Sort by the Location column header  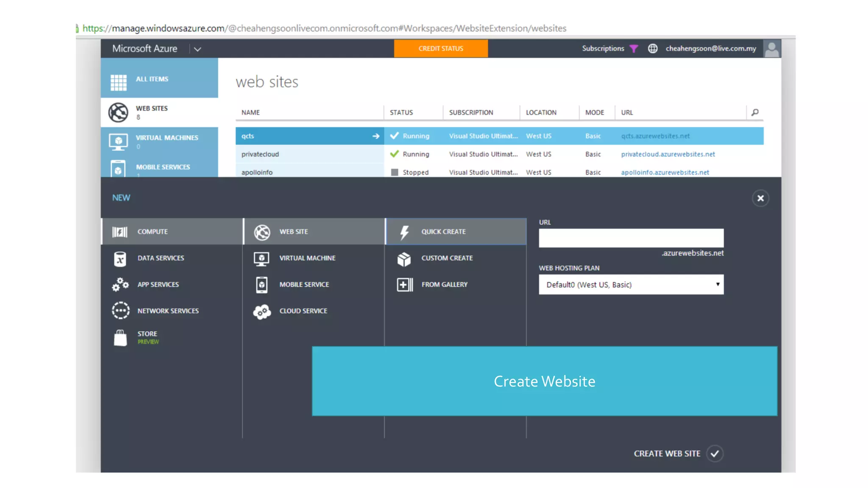pos(541,112)
